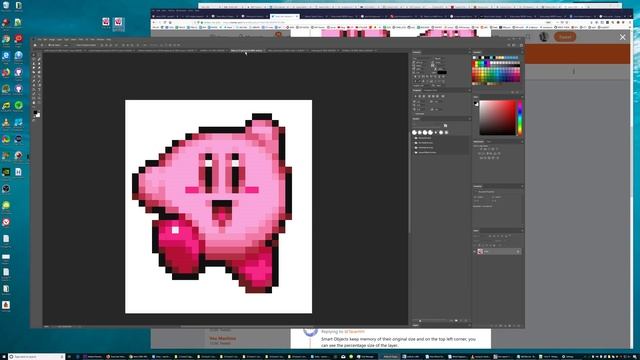Screen dimensions: 640x360
Task: Click the add layer style fx icon
Action: point(496,326)
